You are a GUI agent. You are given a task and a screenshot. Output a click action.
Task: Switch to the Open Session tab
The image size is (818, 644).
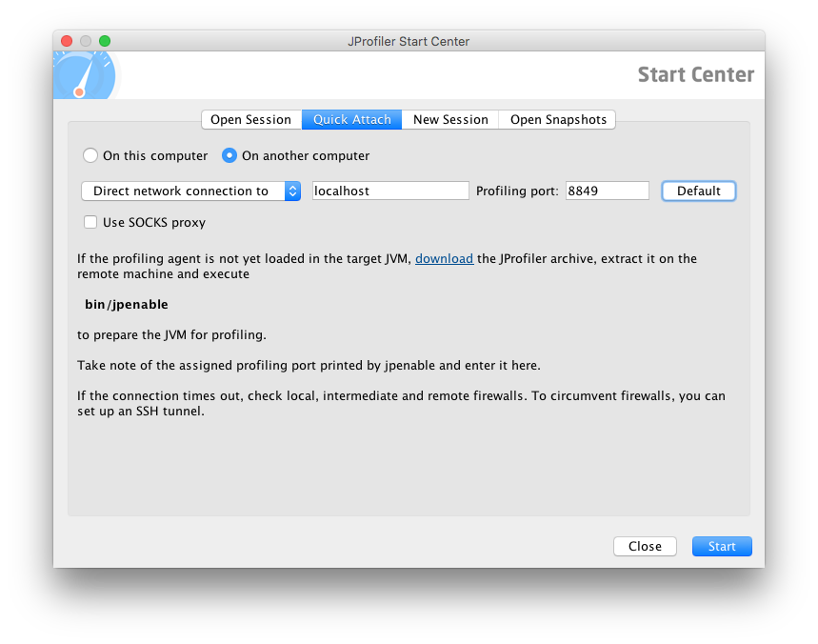(x=251, y=119)
